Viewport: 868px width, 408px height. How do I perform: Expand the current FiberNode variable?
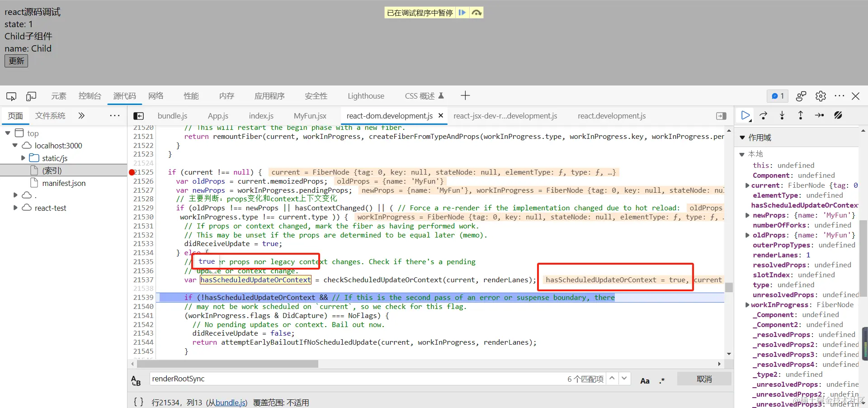pyautogui.click(x=747, y=185)
